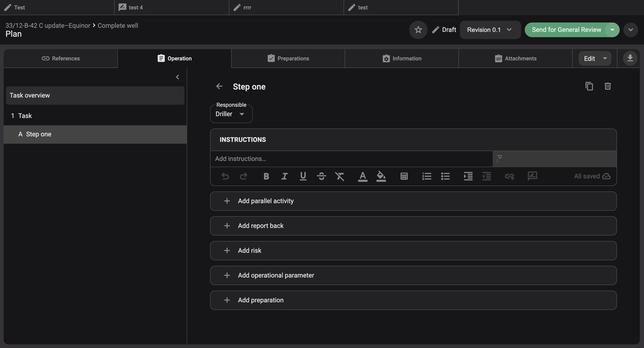Click Send for General Review

click(x=566, y=30)
